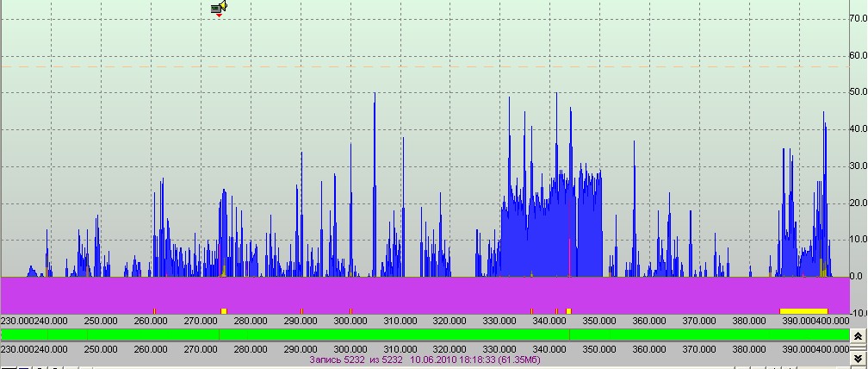Select the yellow marker near 275.000
This screenshot has height=369, width=868.
[224, 311]
